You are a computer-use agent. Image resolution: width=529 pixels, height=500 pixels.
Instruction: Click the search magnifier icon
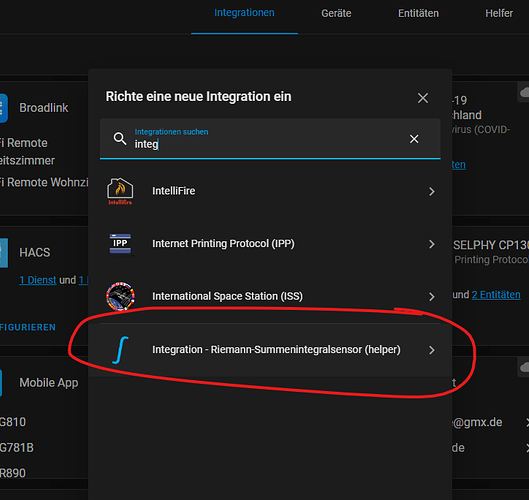click(x=120, y=138)
